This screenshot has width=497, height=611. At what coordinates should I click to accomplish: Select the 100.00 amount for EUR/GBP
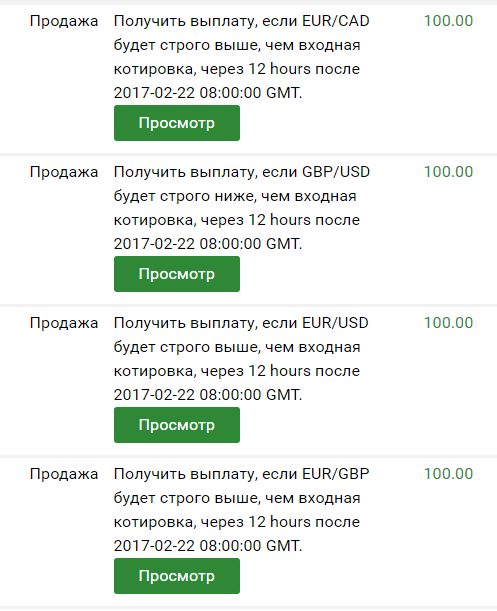click(x=448, y=474)
